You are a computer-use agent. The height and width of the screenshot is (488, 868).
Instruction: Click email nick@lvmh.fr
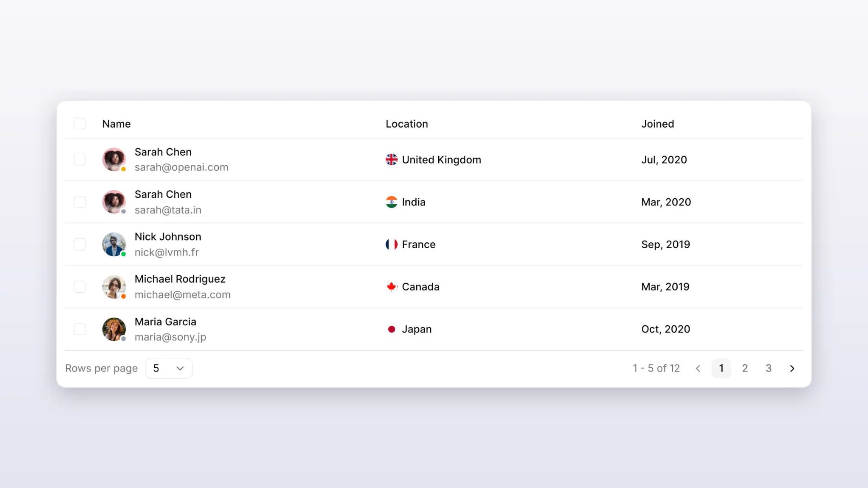tap(167, 252)
